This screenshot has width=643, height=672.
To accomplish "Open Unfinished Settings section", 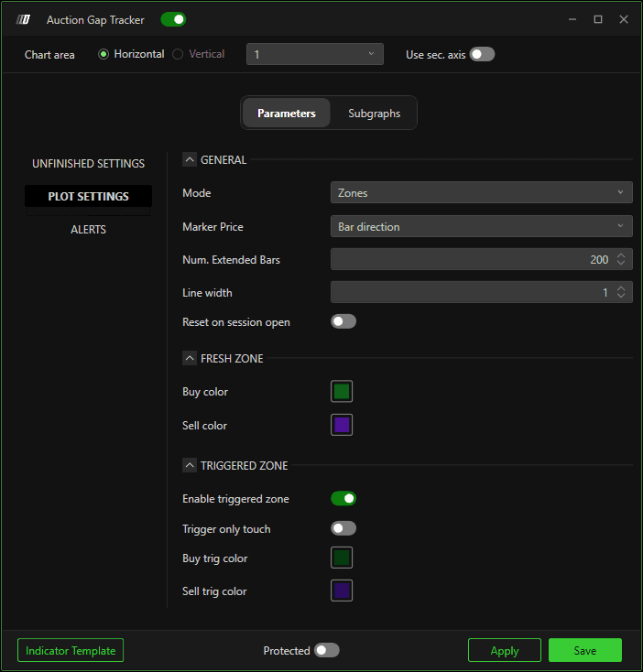I will click(x=88, y=164).
